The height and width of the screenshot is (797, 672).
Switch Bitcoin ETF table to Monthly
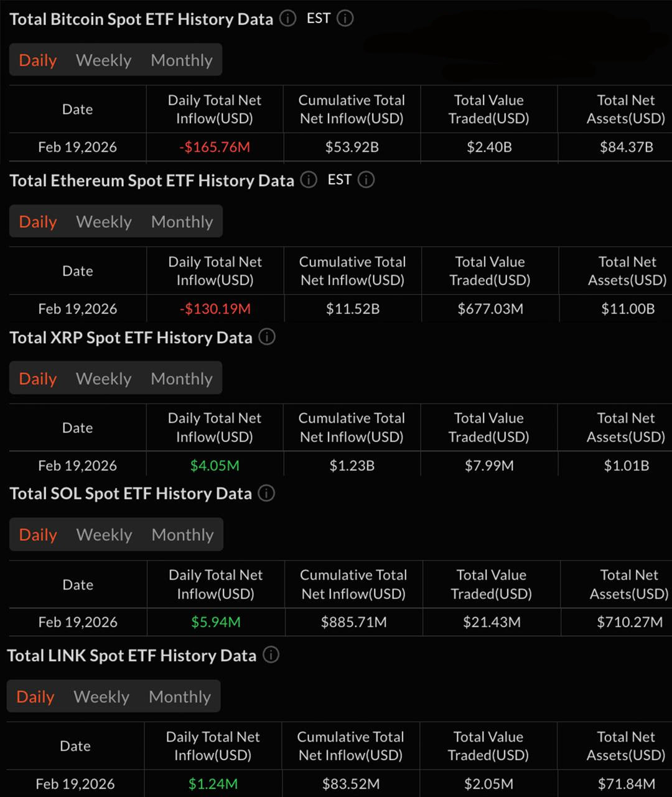pyautogui.click(x=182, y=60)
